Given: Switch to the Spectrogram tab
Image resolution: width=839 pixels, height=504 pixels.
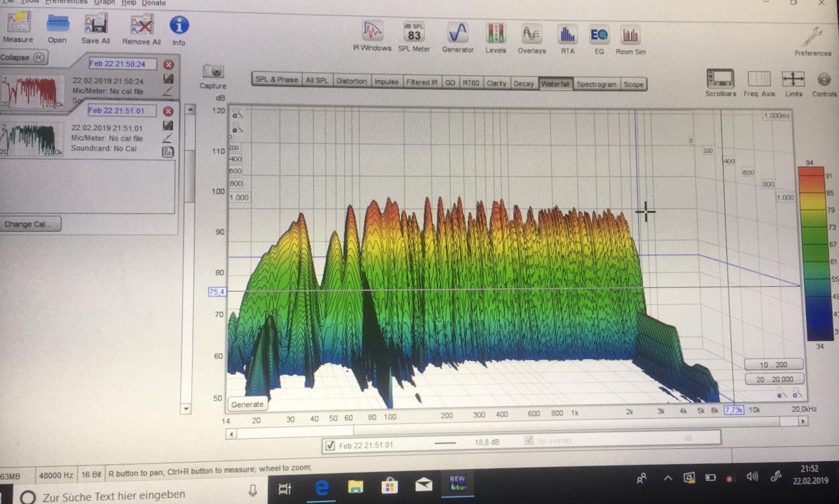Looking at the screenshot, I should pyautogui.click(x=596, y=84).
